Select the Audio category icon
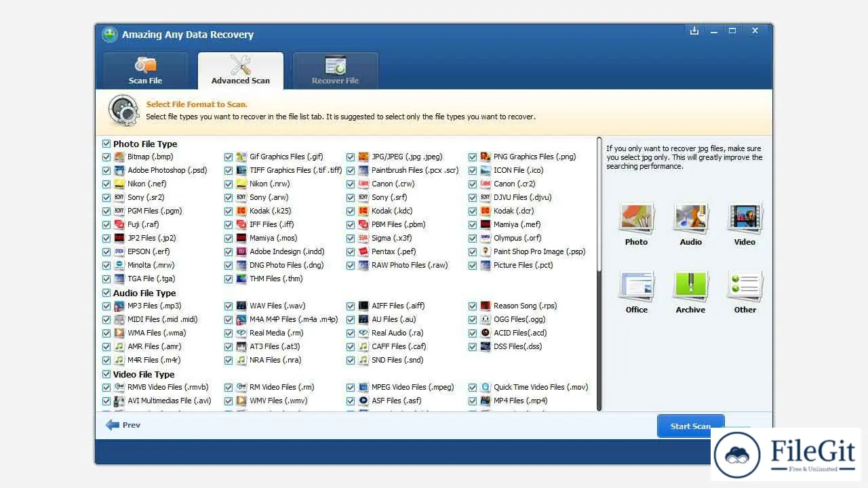Screen dimensions: 868x488 point(690,219)
